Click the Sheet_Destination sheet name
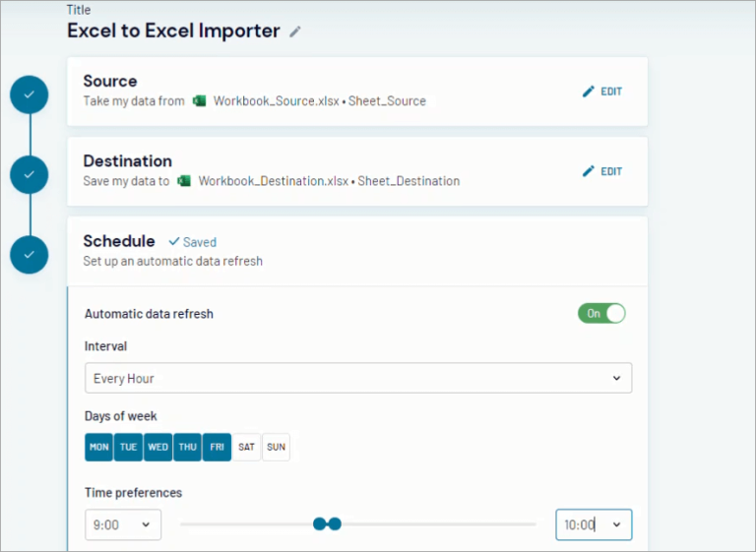This screenshot has height=552, width=756. (409, 181)
